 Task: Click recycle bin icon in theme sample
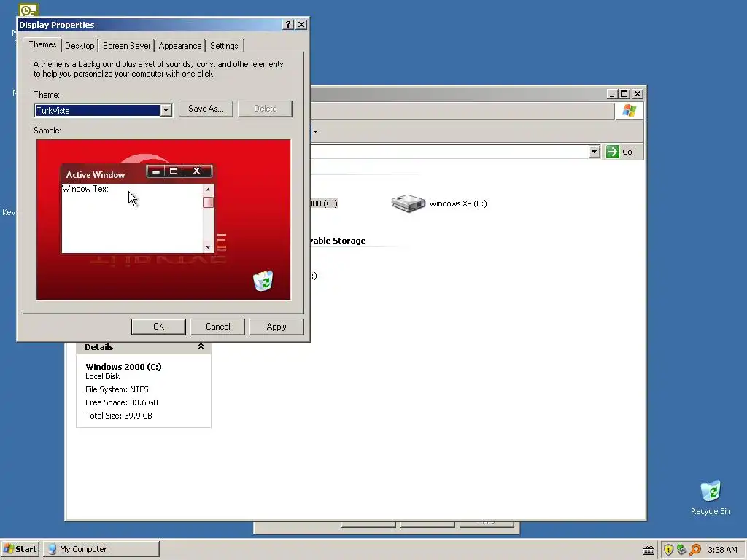263,281
